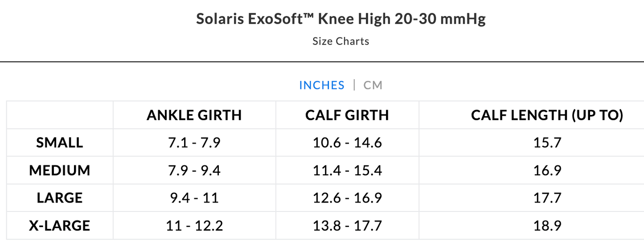Click the 7.1 - 7.9 ankle girth cell

point(194,143)
